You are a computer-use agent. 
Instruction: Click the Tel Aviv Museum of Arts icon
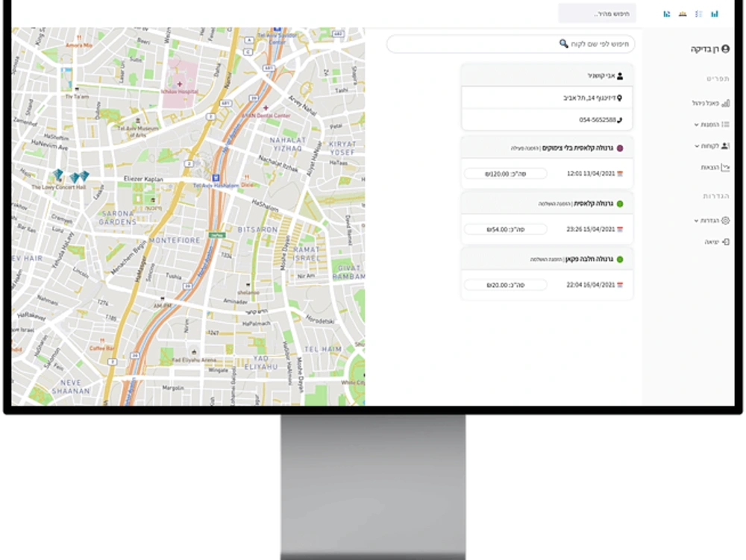click(138, 121)
